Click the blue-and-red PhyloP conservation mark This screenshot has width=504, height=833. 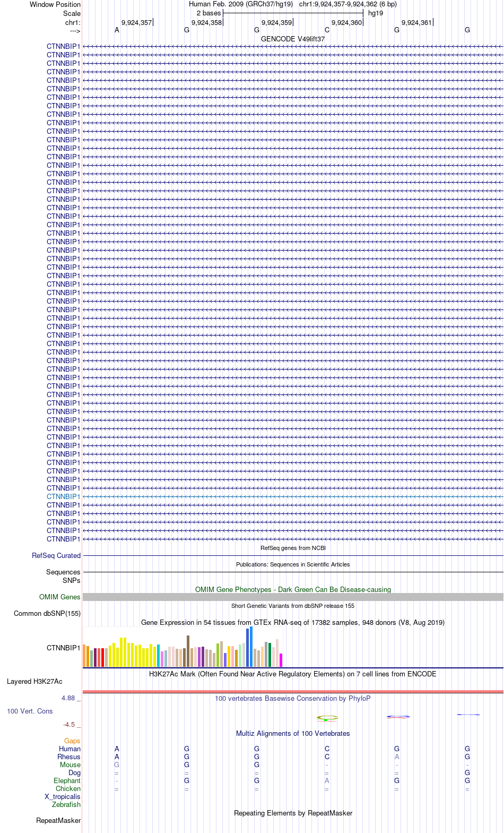pyautogui.click(x=398, y=717)
